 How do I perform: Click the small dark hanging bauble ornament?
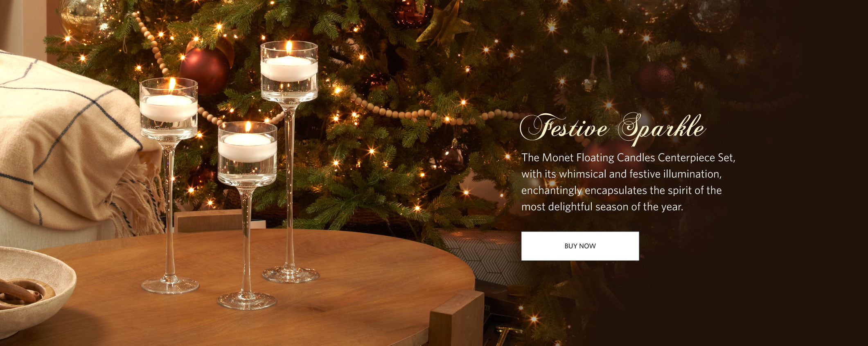[453, 157]
